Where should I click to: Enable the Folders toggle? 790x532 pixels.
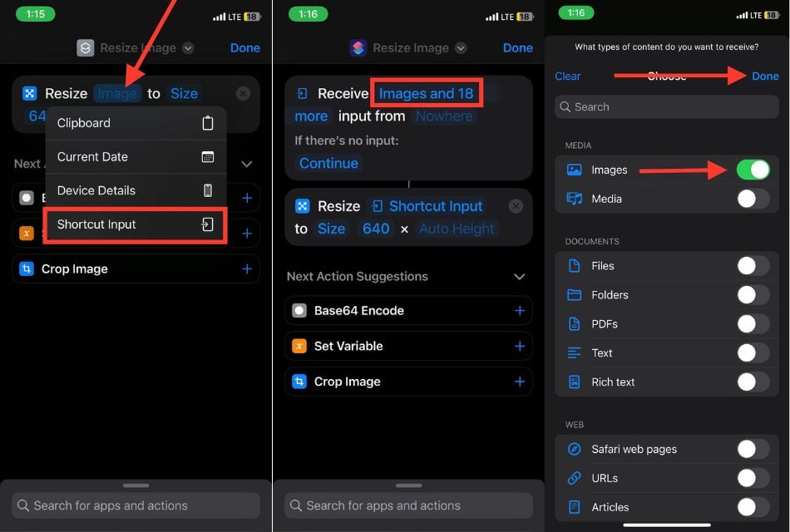(x=753, y=295)
